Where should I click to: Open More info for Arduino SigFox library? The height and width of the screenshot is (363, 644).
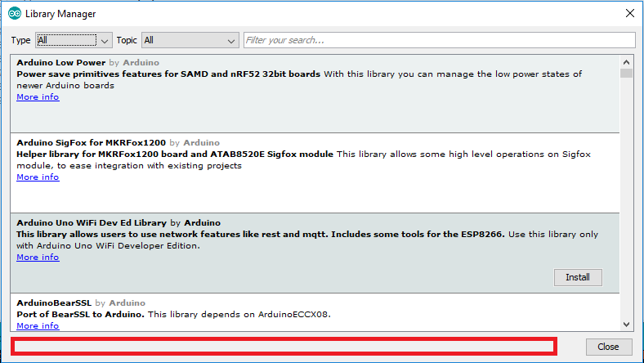[x=38, y=177]
